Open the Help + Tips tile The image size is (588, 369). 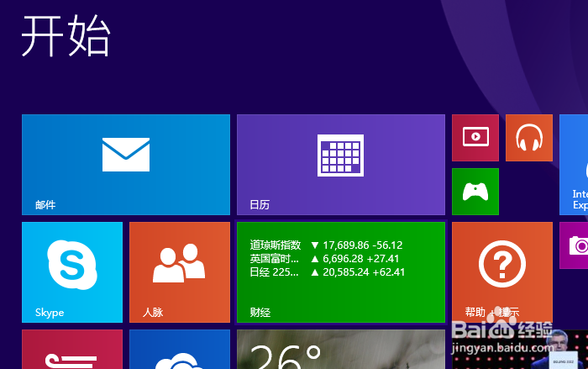pyautogui.click(x=502, y=272)
